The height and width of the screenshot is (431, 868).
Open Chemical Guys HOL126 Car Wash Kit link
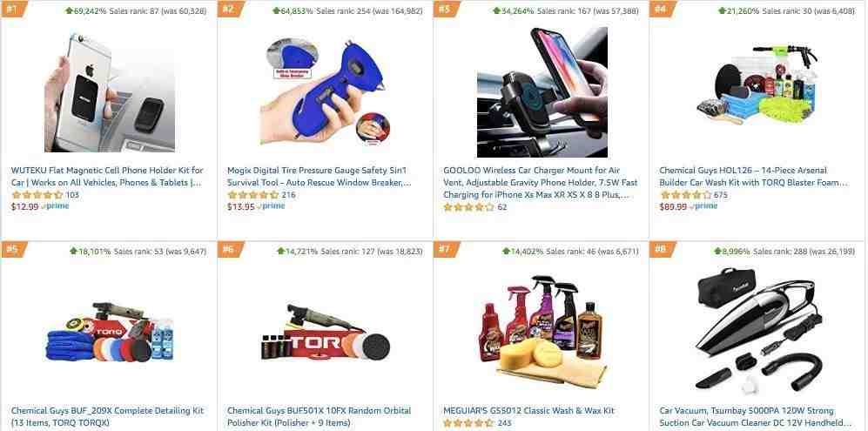pyautogui.click(x=753, y=176)
